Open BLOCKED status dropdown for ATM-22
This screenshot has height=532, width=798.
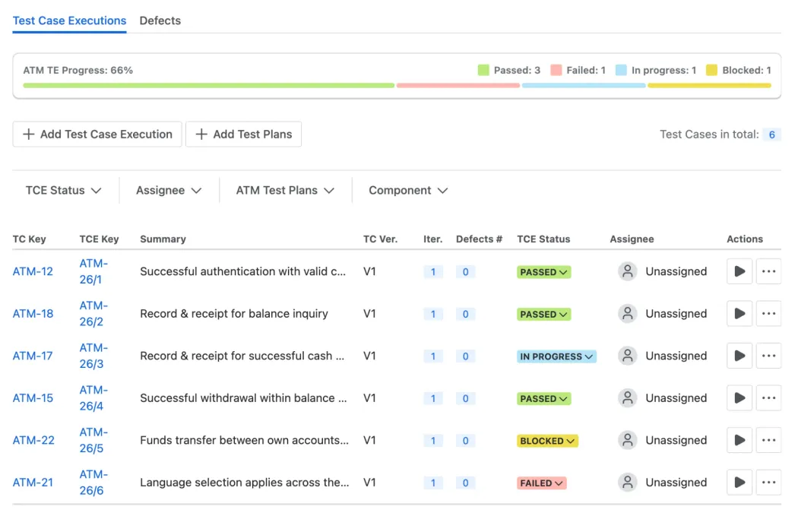(x=547, y=441)
